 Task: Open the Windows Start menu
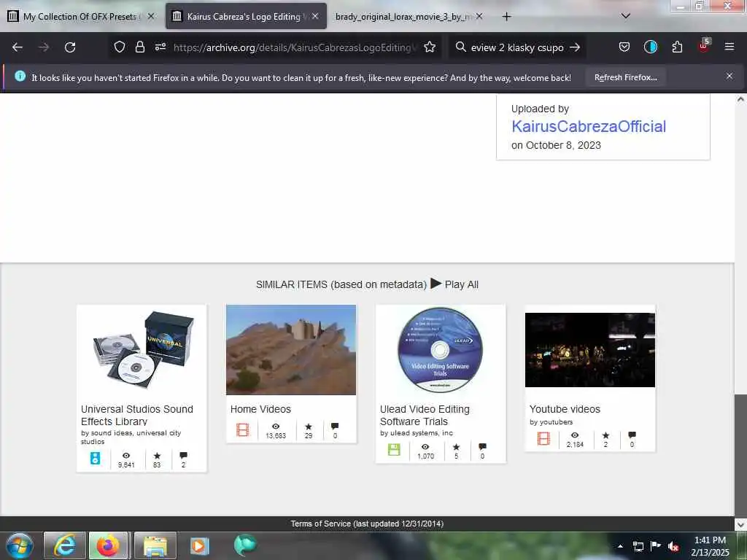(20, 545)
